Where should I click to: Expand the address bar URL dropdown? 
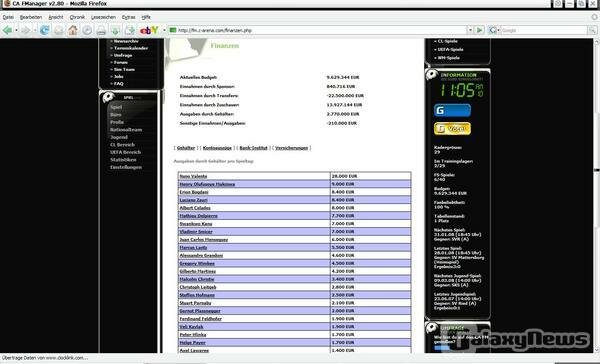(470, 30)
